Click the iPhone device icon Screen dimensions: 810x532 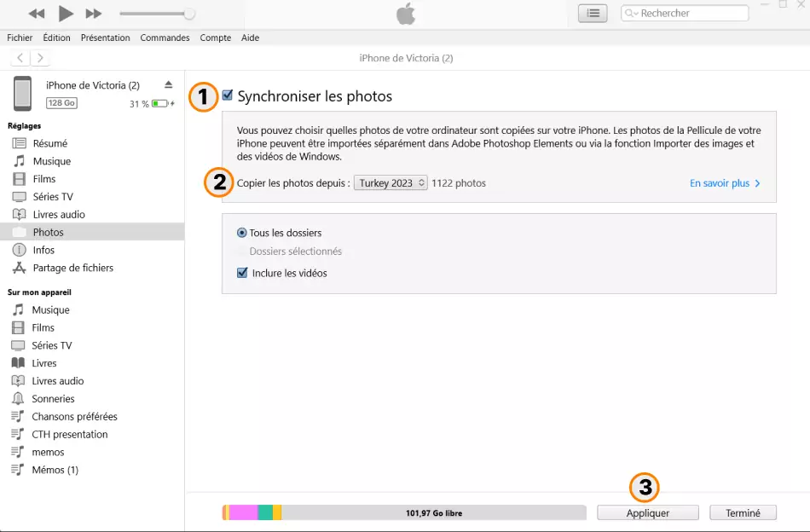point(22,94)
